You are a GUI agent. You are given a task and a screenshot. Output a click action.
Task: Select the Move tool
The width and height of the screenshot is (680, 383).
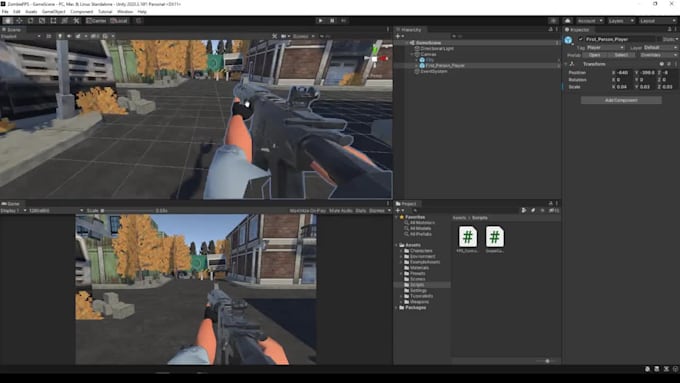pyautogui.click(x=19, y=20)
